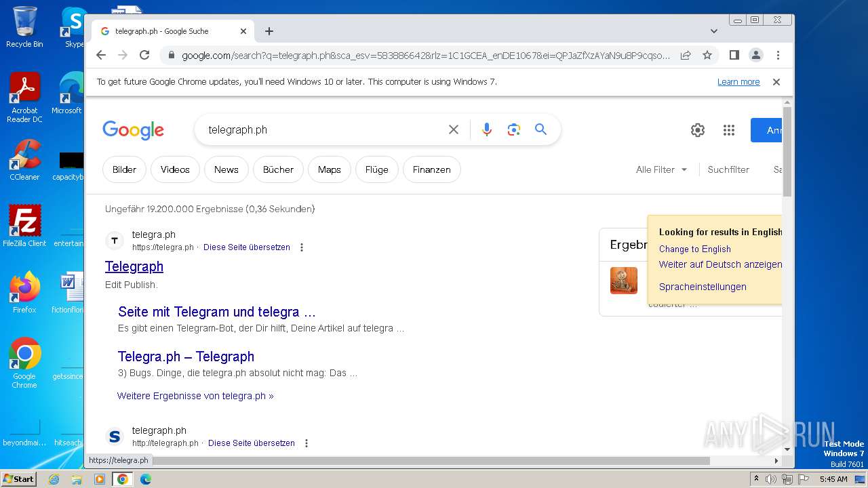
Task: Select the Maps filter chip
Action: [330, 169]
